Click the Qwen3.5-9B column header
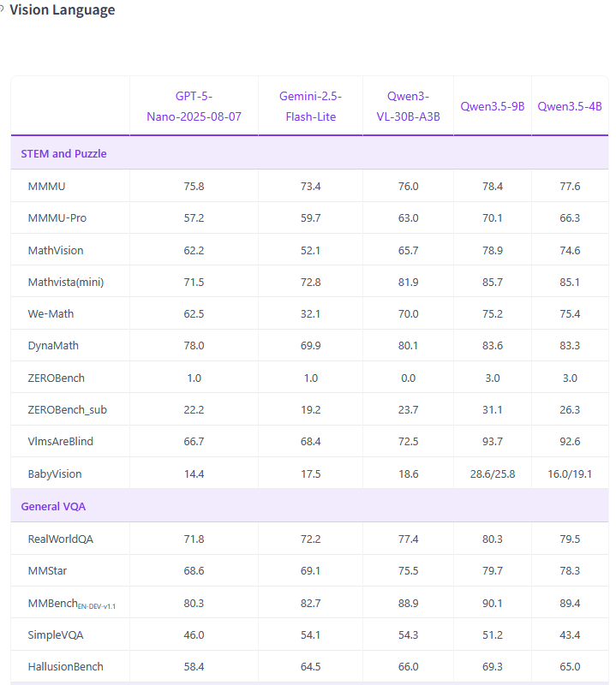The width and height of the screenshot is (616, 685). coord(493,106)
